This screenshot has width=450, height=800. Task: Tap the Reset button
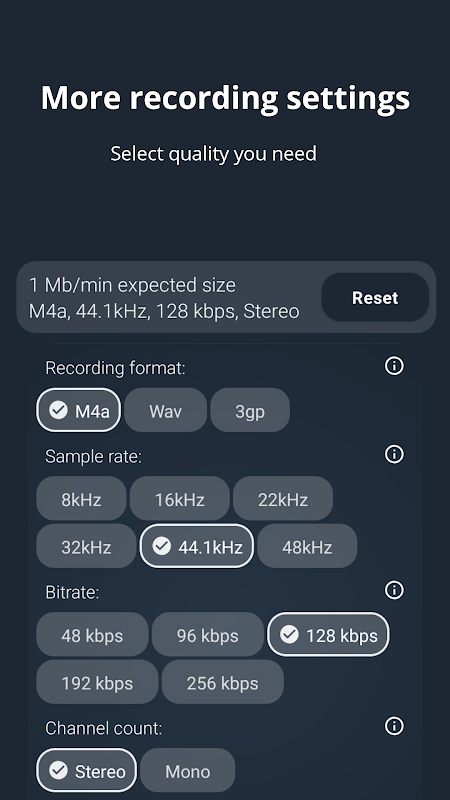tap(375, 297)
